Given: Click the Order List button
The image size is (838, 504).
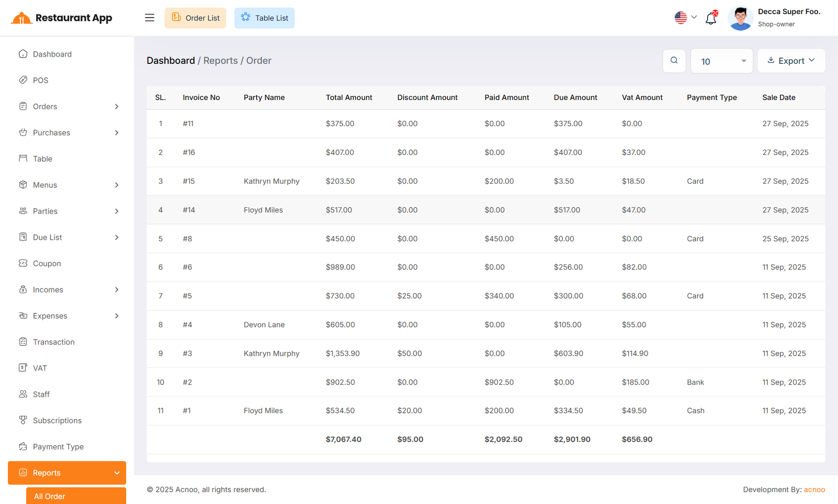Looking at the screenshot, I should [195, 18].
